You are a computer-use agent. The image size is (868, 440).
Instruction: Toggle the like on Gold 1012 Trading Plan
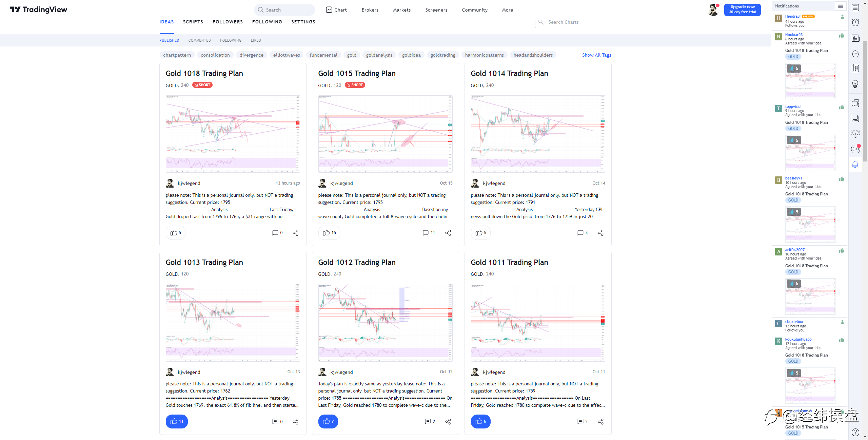[x=328, y=421]
